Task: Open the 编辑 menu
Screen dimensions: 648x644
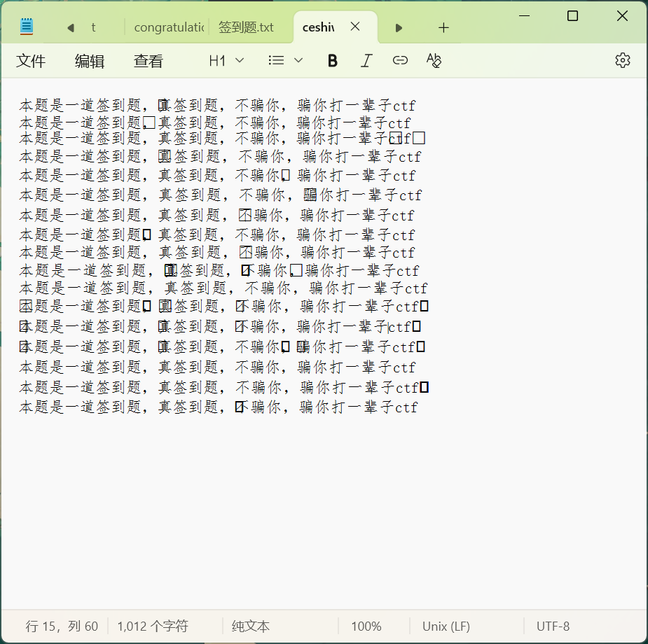Action: [90, 62]
